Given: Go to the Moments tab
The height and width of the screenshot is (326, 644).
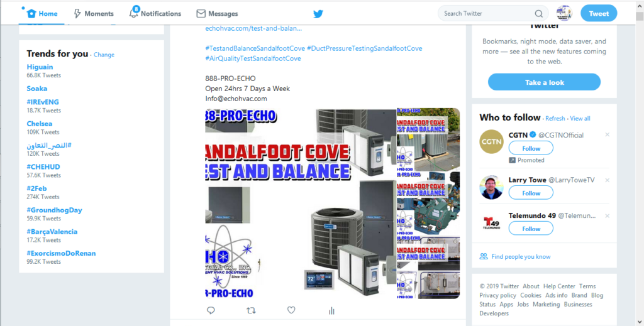Looking at the screenshot, I should pos(94,14).
